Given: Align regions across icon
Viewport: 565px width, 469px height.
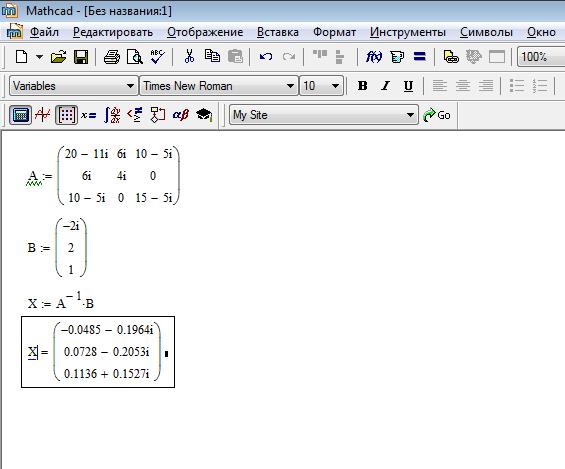Looking at the screenshot, I should click(x=320, y=54).
